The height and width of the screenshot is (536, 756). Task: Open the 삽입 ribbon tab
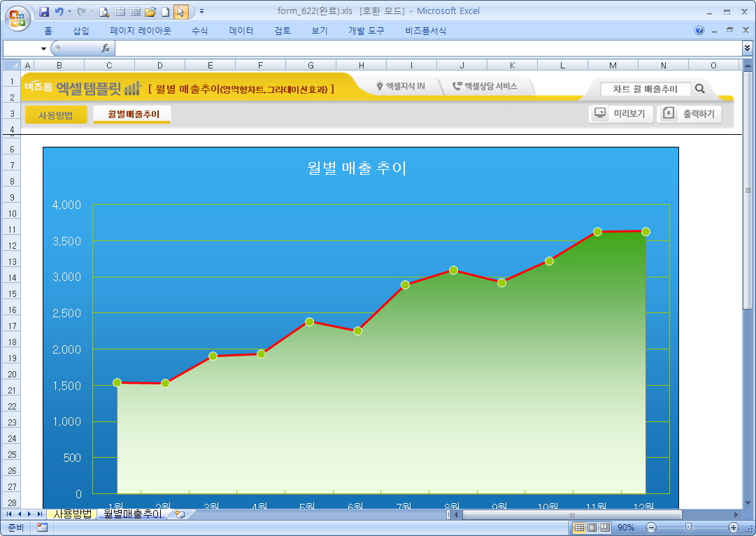[81, 31]
